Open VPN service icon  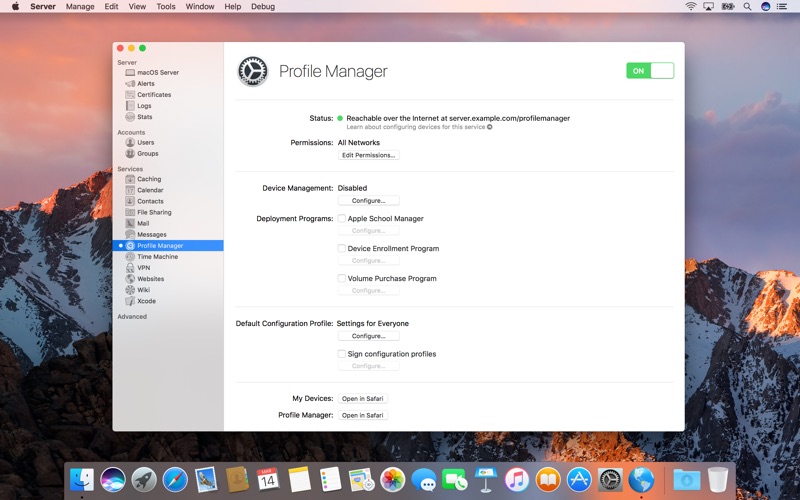pos(130,268)
